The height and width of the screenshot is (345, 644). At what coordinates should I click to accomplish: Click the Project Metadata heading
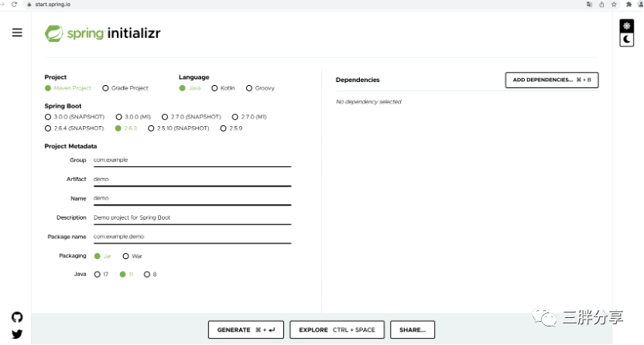70,146
